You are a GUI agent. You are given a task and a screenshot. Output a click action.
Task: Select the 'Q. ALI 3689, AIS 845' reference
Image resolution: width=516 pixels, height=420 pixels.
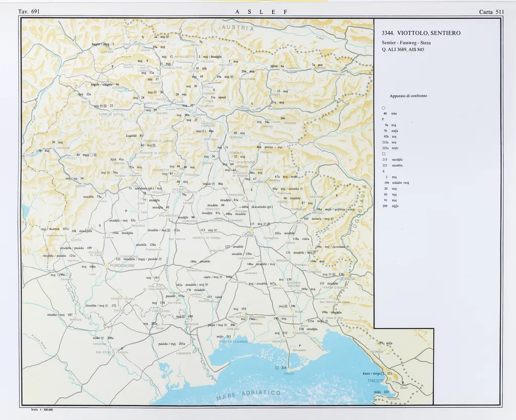click(x=403, y=49)
